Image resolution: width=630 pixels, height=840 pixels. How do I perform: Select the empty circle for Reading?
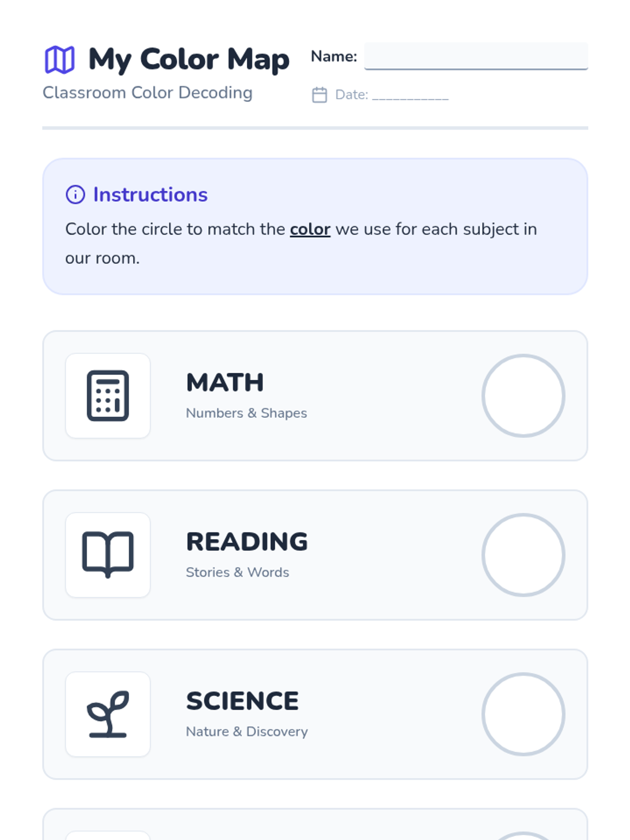pyautogui.click(x=523, y=555)
